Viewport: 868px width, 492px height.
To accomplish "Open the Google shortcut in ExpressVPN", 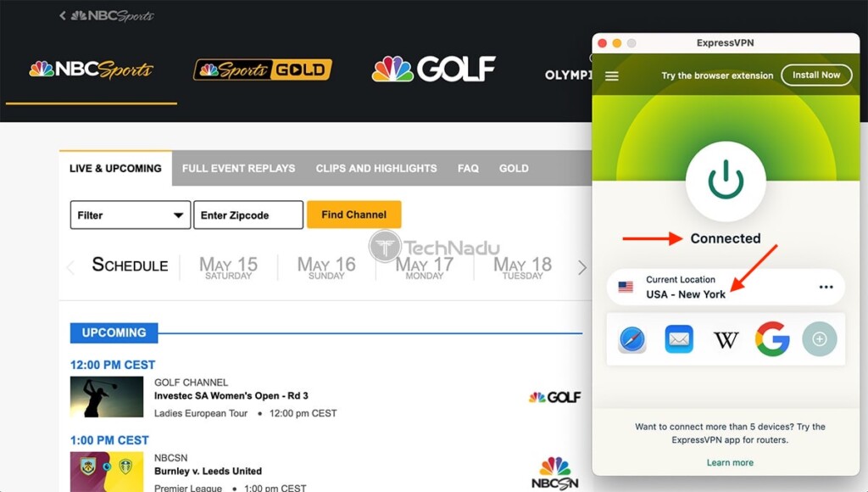I will coord(772,338).
